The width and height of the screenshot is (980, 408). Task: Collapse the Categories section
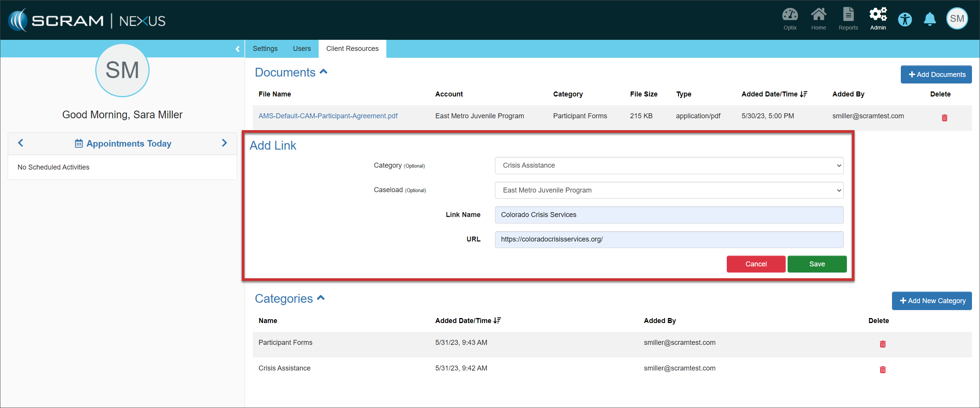point(321,298)
